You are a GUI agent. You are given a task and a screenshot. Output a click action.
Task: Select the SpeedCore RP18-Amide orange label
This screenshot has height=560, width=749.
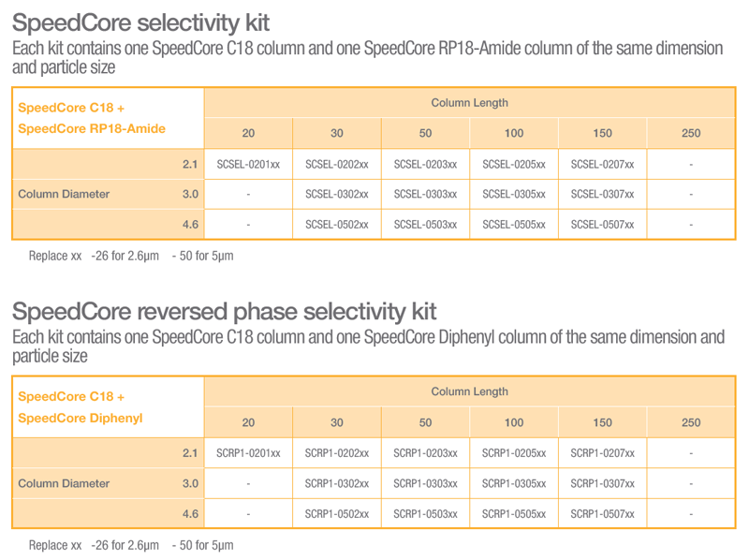[x=92, y=128]
